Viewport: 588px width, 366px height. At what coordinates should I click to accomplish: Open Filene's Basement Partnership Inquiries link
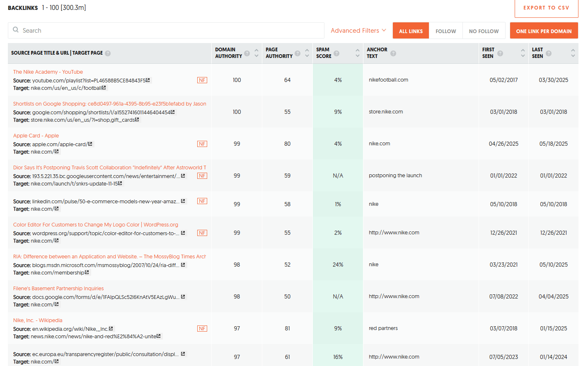coord(58,289)
